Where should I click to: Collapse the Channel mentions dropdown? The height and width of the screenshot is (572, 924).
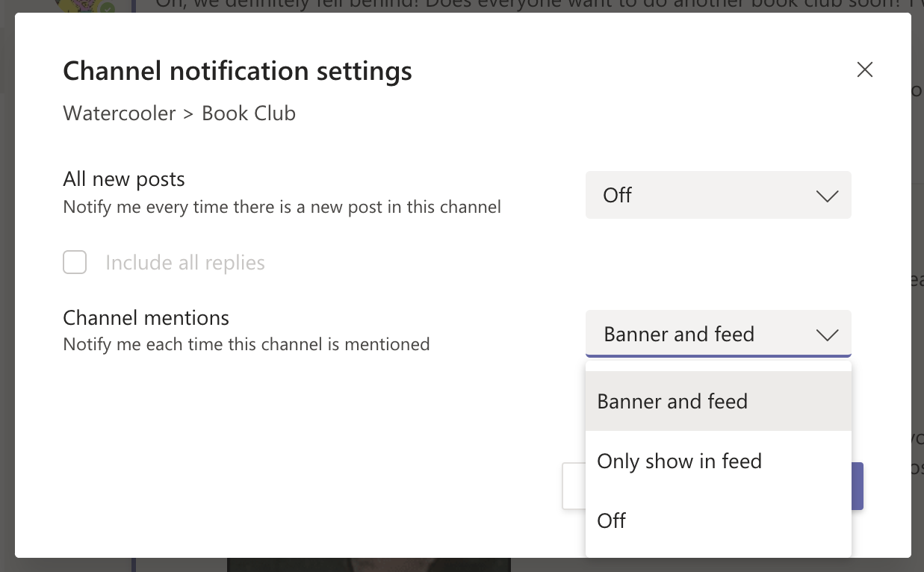(718, 334)
